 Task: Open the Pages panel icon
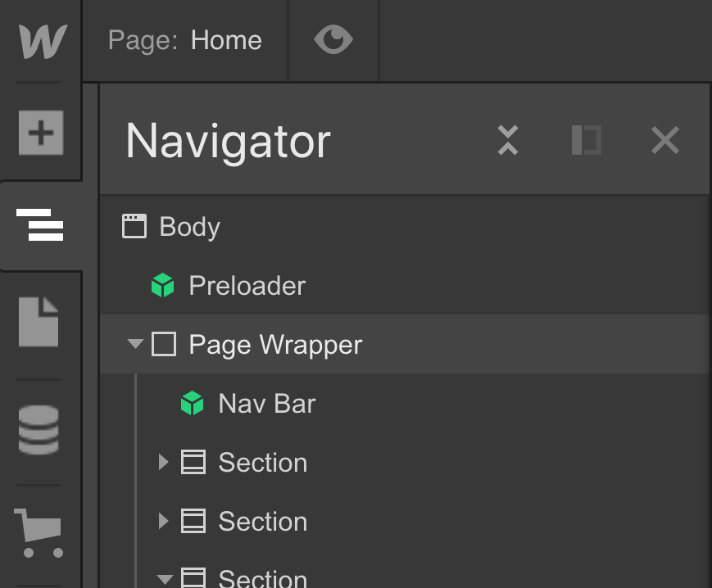coord(39,322)
